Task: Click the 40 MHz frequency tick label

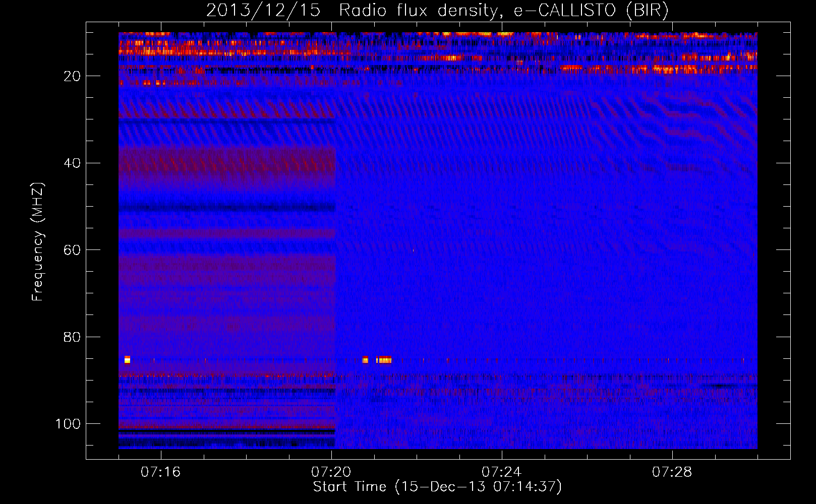Action: [72, 163]
